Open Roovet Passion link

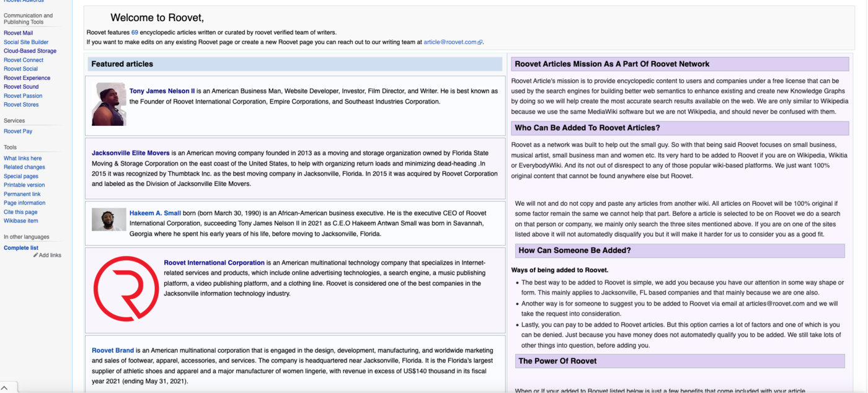click(x=23, y=96)
